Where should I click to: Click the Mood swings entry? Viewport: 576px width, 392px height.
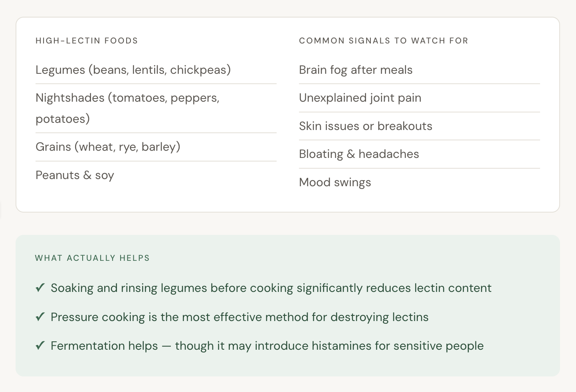[335, 182]
